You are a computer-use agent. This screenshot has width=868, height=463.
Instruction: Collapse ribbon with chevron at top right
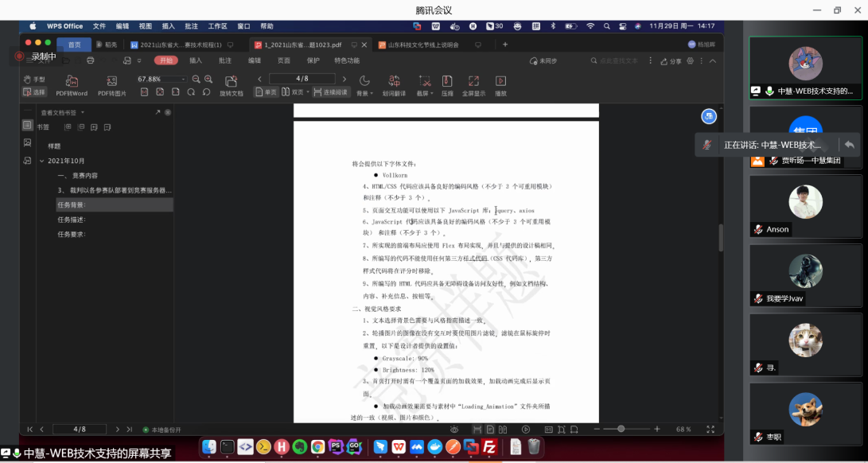tap(713, 61)
